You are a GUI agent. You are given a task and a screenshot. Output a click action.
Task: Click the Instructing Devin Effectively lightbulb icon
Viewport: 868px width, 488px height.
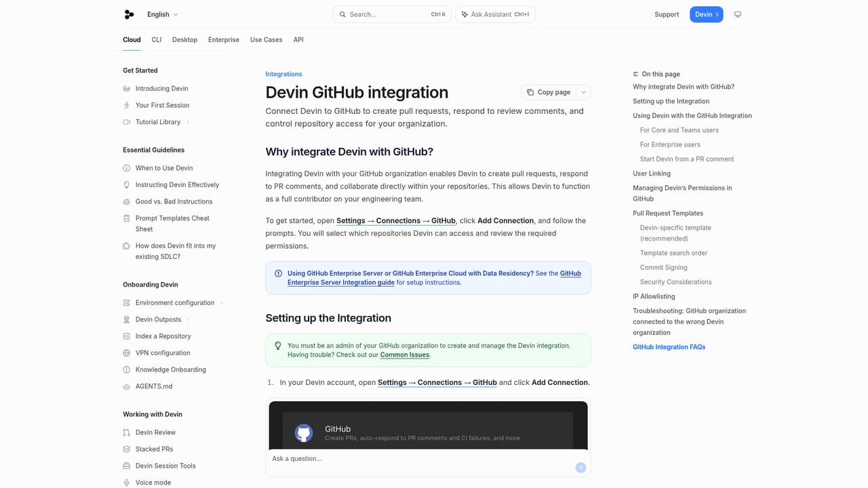click(x=127, y=185)
